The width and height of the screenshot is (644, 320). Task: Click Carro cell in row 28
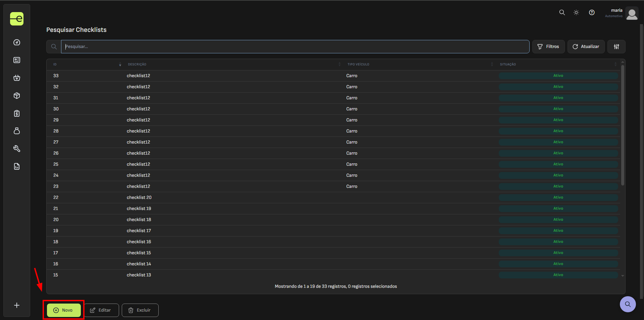[x=352, y=131]
